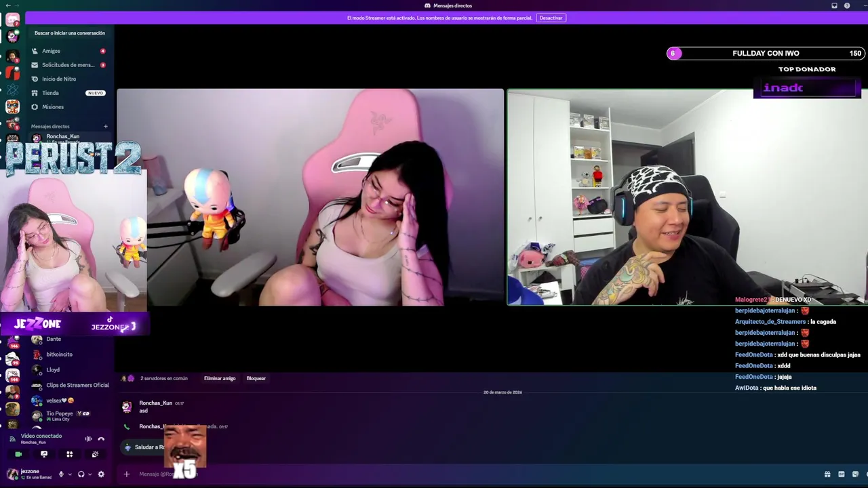Open user settings gear icon
The image size is (868, 488).
101,474
